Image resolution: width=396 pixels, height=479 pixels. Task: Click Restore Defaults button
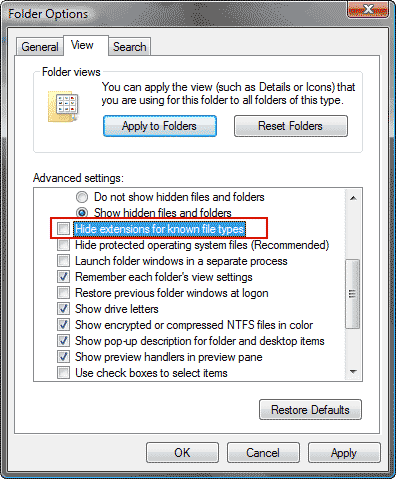[310, 410]
